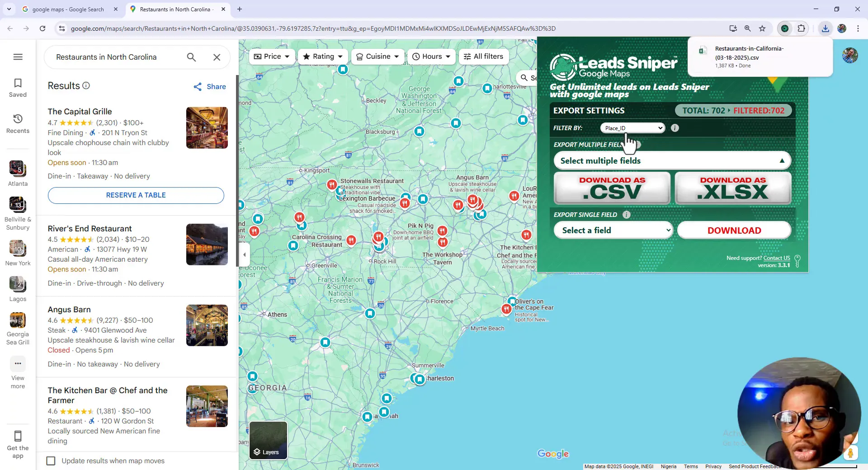Click Download as CSV button
The image size is (868, 470).
point(612,188)
